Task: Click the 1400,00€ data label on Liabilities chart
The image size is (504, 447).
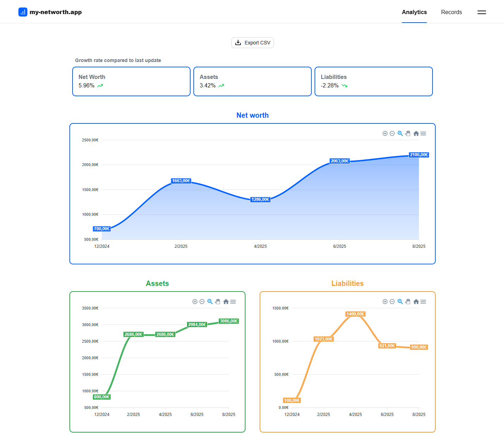Action: pyautogui.click(x=355, y=314)
